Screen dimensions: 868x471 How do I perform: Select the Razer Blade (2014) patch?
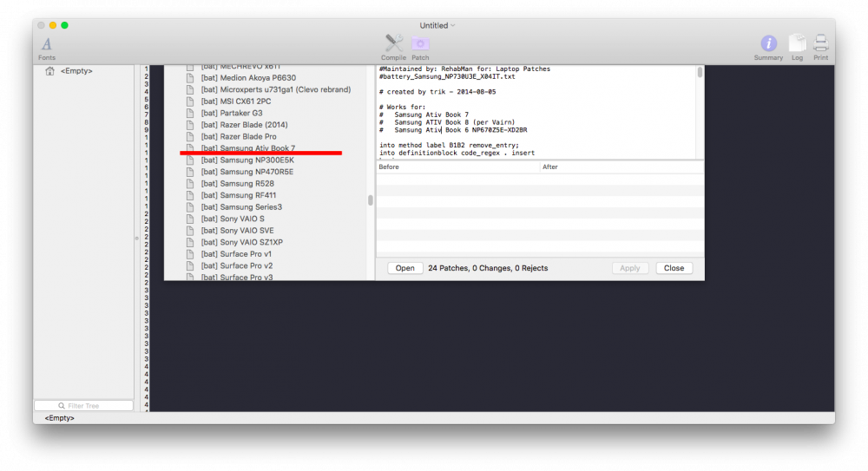coord(244,125)
